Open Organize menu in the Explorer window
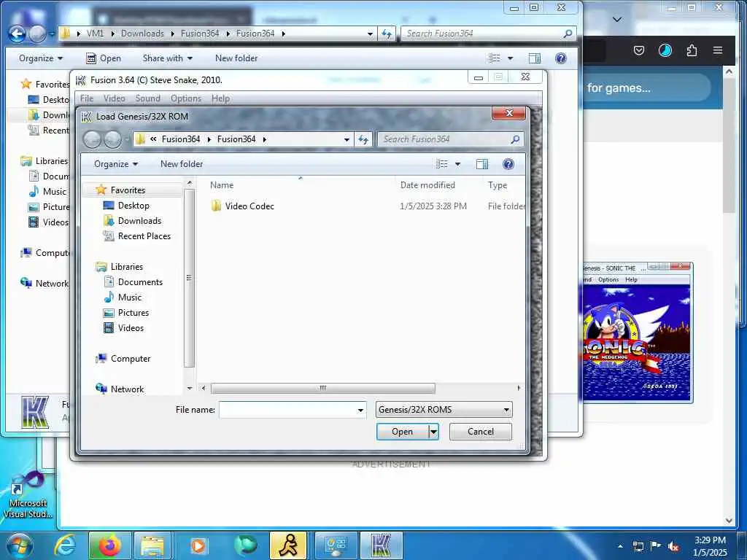 pos(41,58)
